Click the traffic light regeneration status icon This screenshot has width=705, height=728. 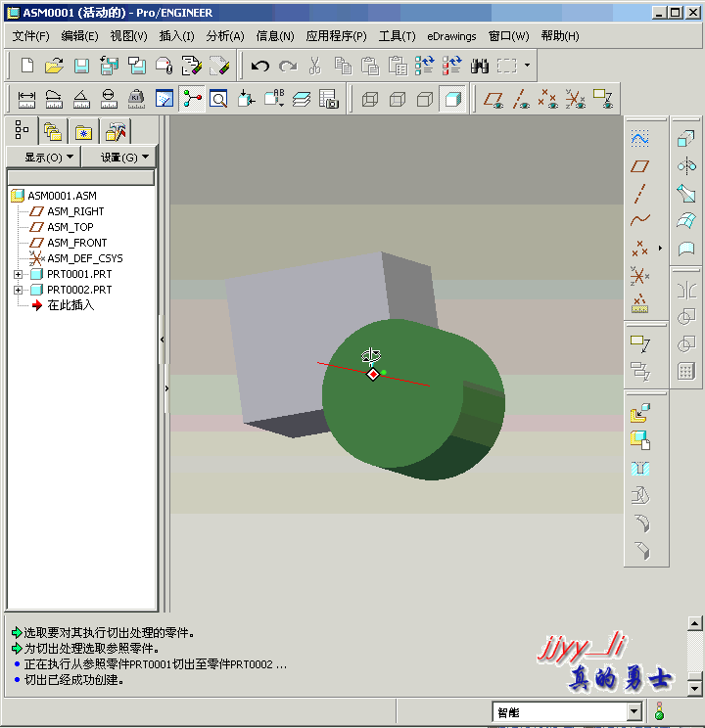tap(659, 710)
